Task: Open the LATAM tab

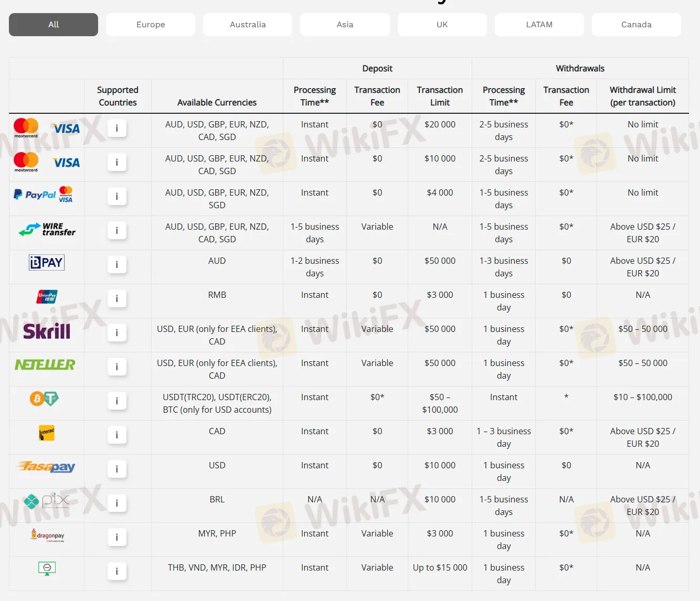Action: (539, 25)
